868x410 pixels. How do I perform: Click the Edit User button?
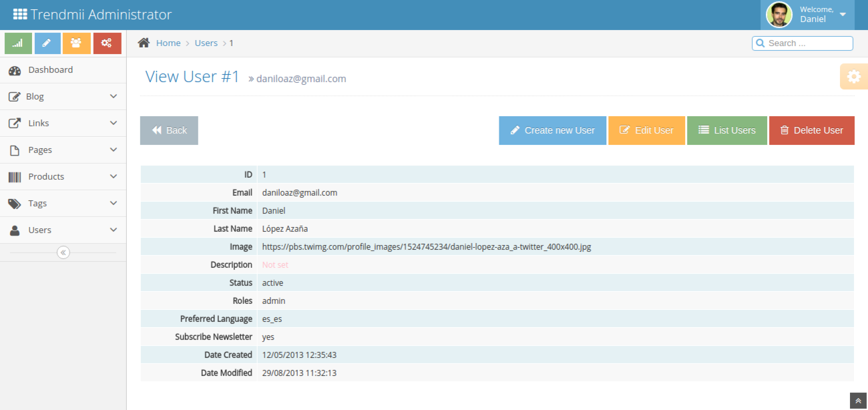click(x=646, y=130)
